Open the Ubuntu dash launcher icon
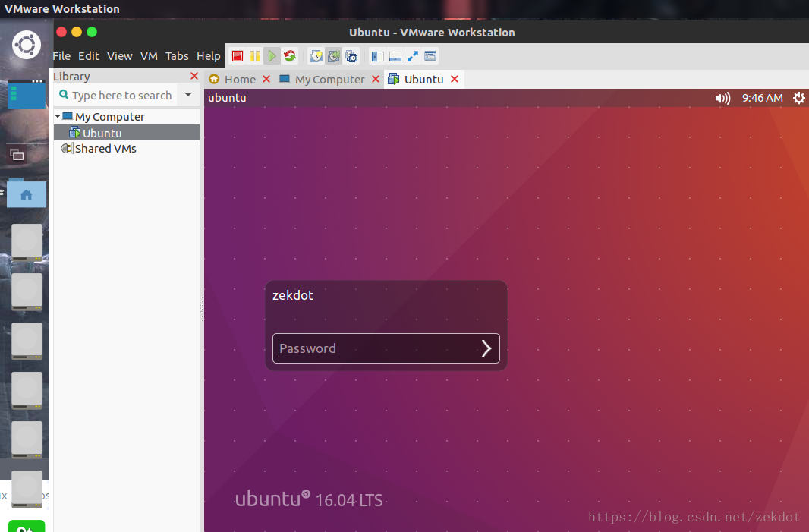 click(27, 45)
